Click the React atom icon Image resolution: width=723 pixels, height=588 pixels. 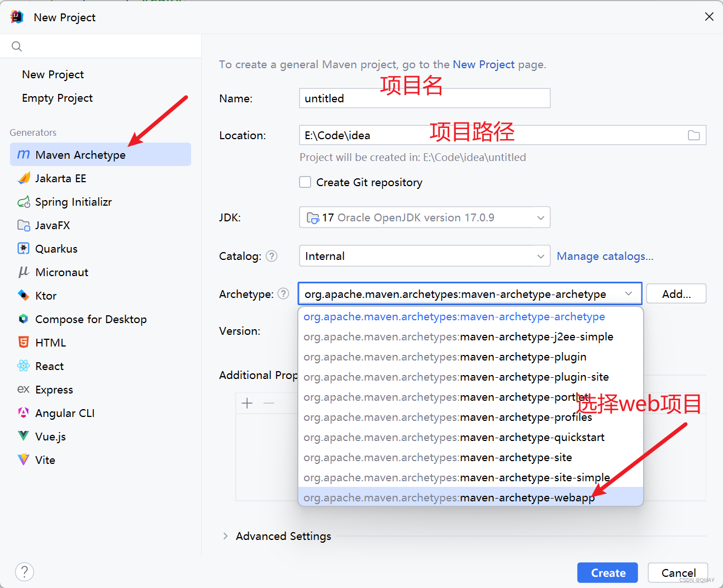(x=23, y=366)
